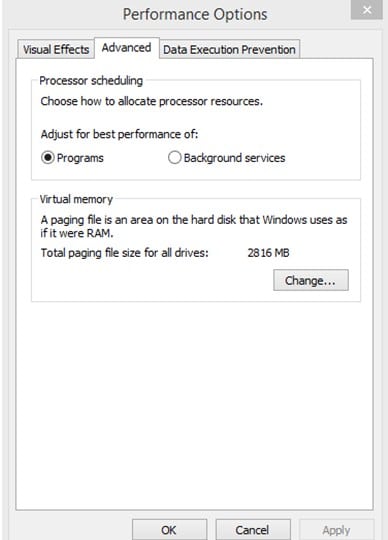Click "Choose how to allocate processor resources" text
The image size is (388, 540).
151,101
